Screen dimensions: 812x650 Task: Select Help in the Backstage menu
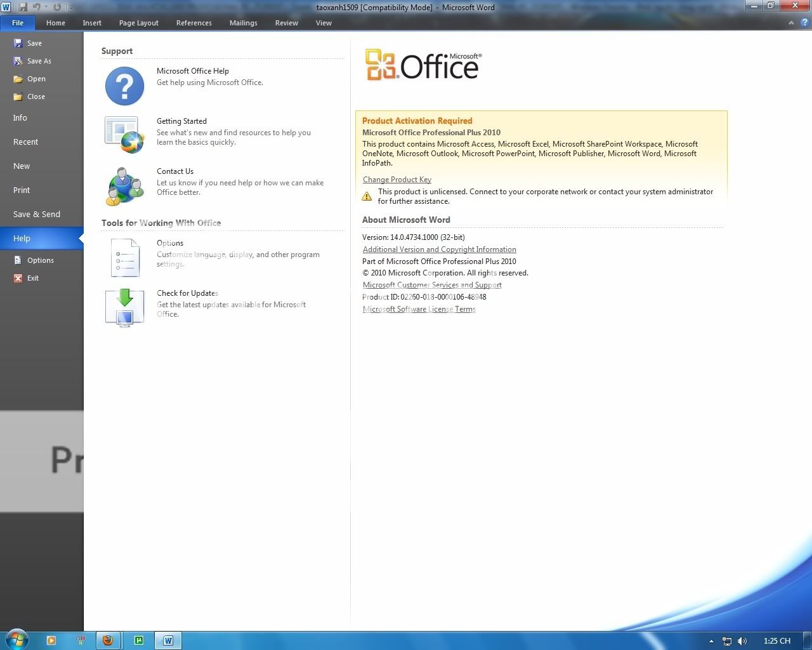[x=41, y=238]
